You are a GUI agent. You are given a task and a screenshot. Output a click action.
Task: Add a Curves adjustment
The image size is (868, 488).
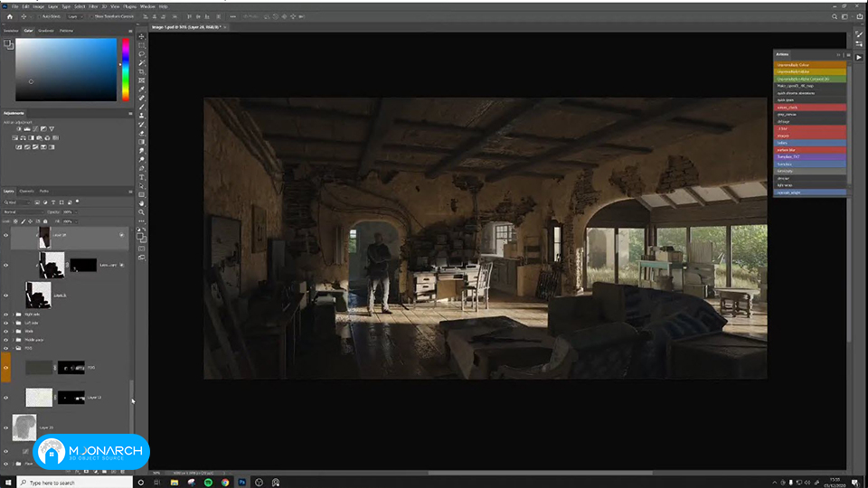[35, 129]
